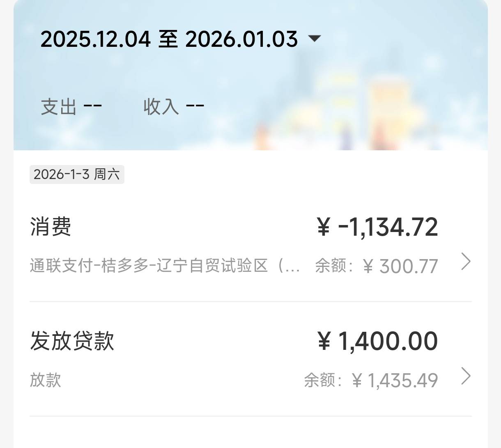Select the 2026-1-3 周六 date tag
Viewport: 501px width, 448px height.
coord(77,175)
